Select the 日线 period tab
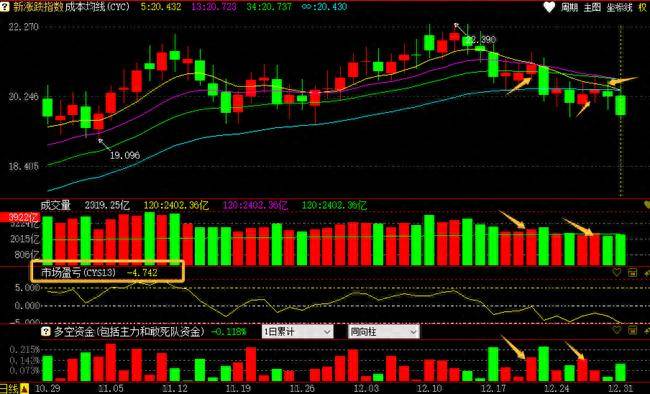This screenshot has height=394, width=650. 10,389
